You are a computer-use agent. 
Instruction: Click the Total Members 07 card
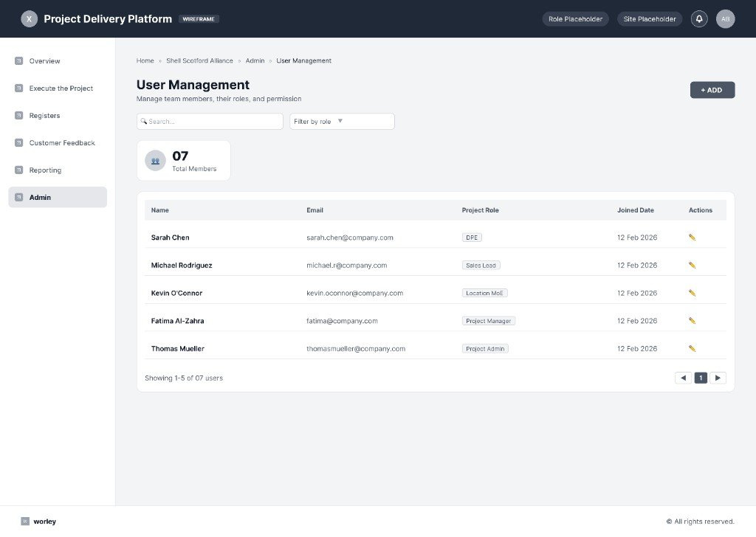tap(184, 161)
